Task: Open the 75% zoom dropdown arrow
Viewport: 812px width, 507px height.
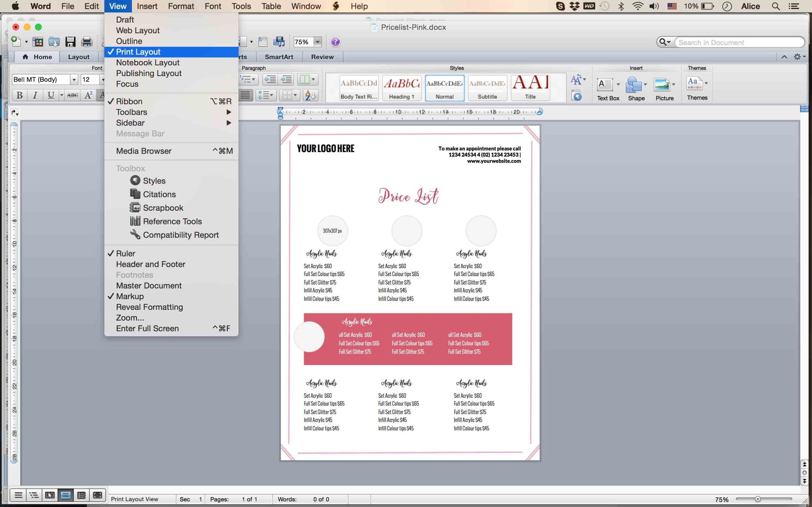Action: 318,42
